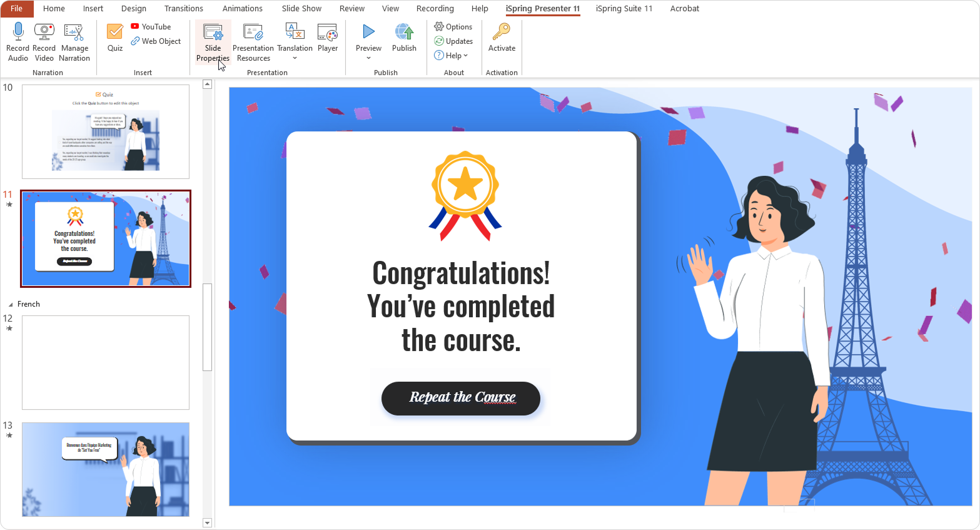This screenshot has width=980, height=530.
Task: Click the Record Audio microphone icon
Action: click(18, 32)
